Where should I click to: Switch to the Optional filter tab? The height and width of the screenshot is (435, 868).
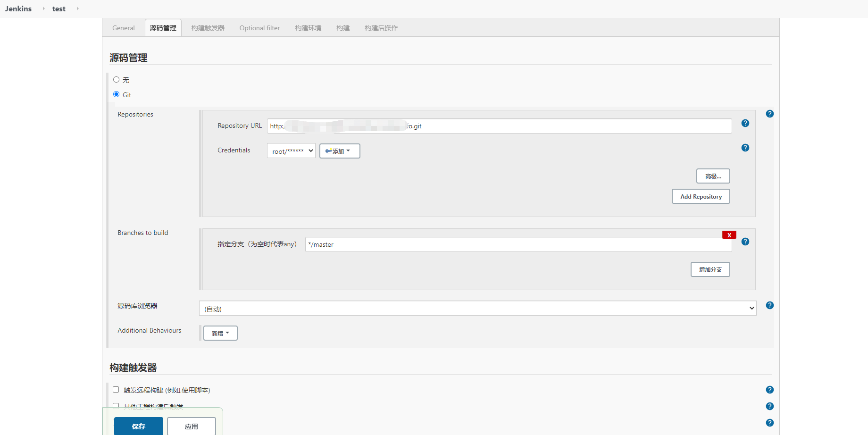[259, 28]
